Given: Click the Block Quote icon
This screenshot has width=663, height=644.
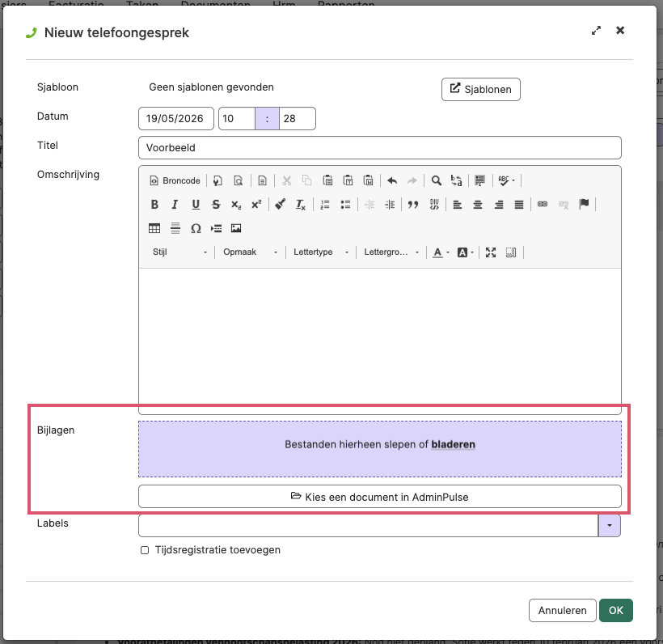Looking at the screenshot, I should [413, 205].
